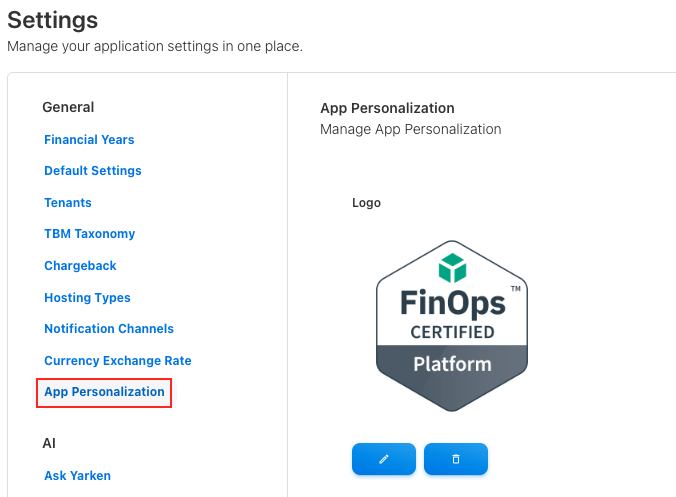Screen dimensions: 676x497
Task: Click the trash delete logo button
Action: (456, 459)
